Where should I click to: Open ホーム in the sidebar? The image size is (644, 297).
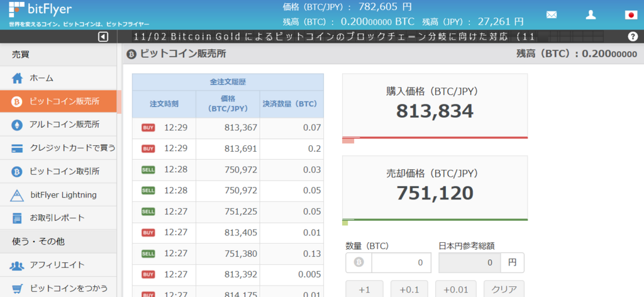(58, 78)
